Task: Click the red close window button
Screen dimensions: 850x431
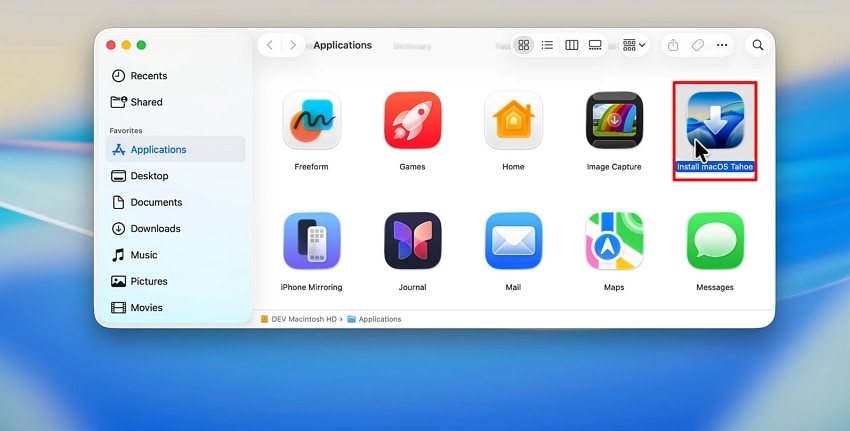Action: click(x=111, y=45)
